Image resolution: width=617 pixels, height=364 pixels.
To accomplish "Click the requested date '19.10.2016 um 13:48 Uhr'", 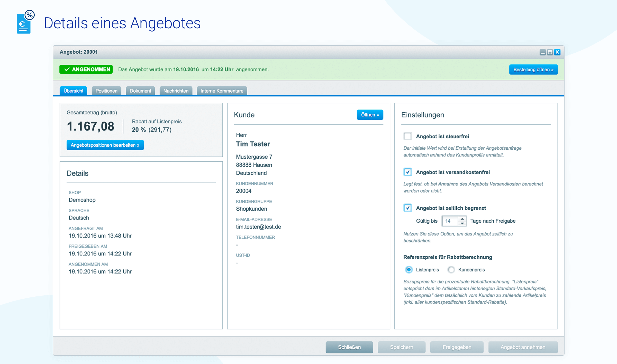I will (x=100, y=236).
